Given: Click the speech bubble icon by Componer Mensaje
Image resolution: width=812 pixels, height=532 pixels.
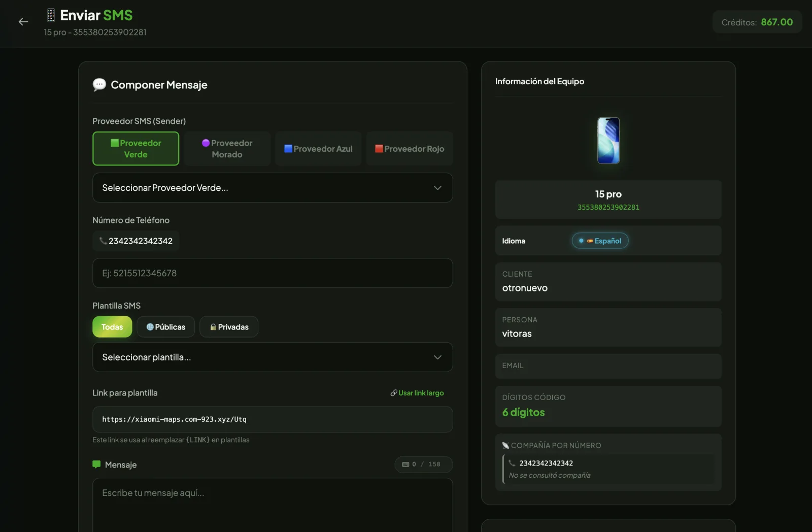Looking at the screenshot, I should pos(99,85).
